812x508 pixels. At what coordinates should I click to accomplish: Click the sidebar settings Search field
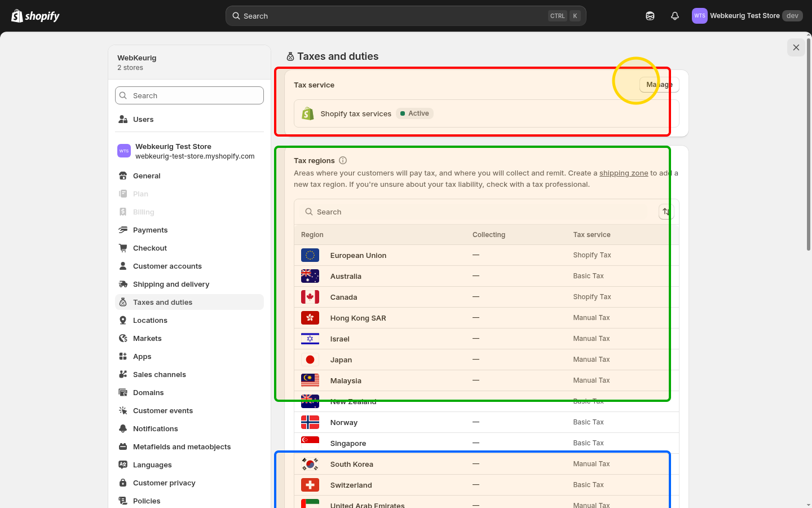[x=189, y=95]
